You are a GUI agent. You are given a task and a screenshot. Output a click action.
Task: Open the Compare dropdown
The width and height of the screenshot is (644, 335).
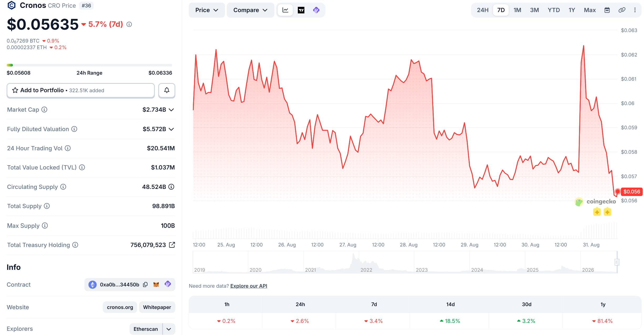250,10
